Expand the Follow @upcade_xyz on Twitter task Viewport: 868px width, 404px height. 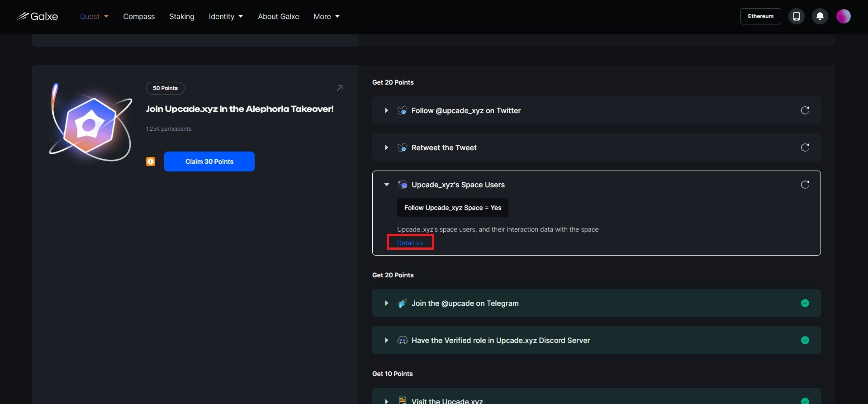(x=386, y=110)
